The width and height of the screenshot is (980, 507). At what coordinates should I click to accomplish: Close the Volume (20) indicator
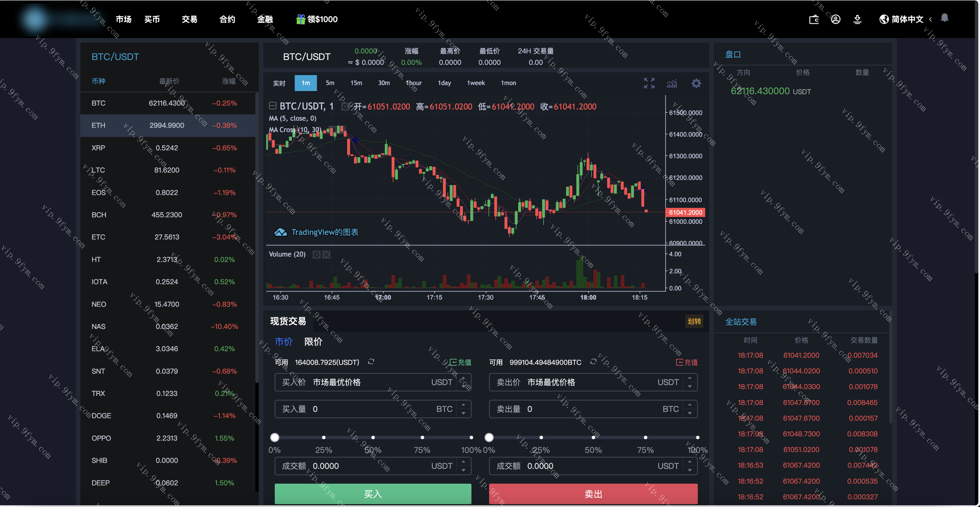tap(326, 254)
